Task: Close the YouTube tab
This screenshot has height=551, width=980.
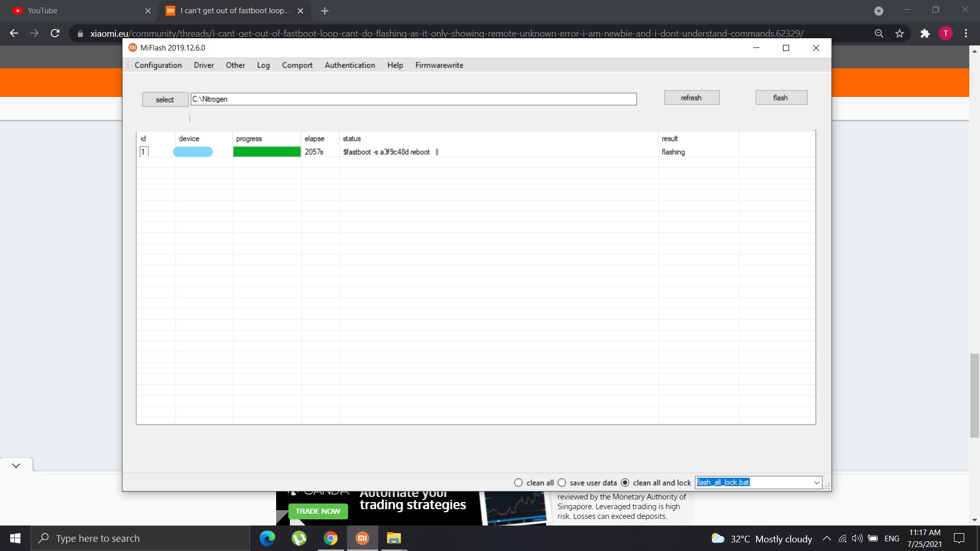Action: click(148, 11)
